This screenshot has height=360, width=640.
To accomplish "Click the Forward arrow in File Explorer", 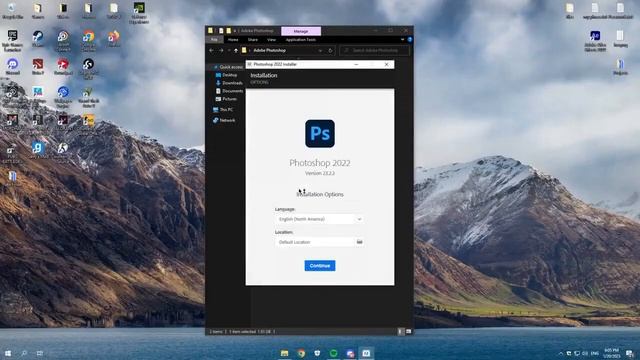I will tap(221, 50).
